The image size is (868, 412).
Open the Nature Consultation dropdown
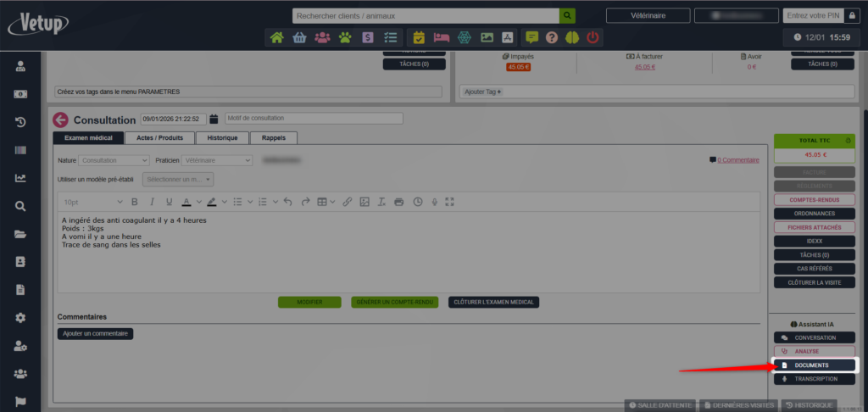pos(115,160)
